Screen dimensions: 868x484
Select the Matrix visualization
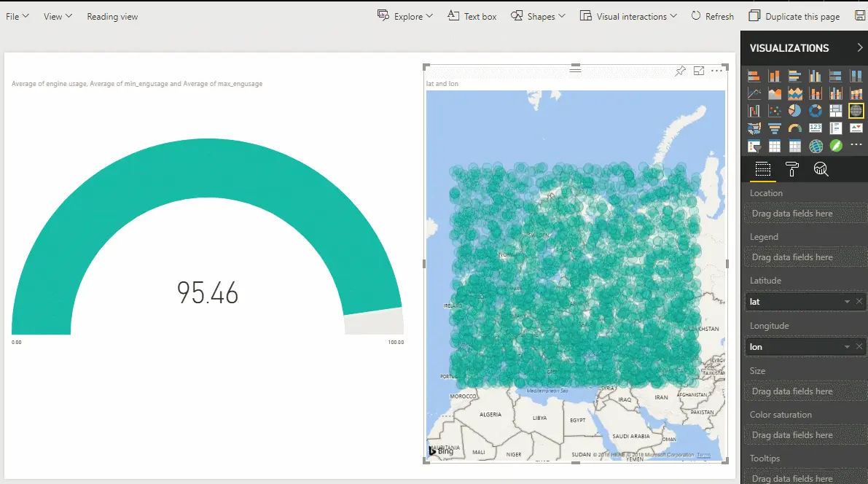tap(795, 147)
